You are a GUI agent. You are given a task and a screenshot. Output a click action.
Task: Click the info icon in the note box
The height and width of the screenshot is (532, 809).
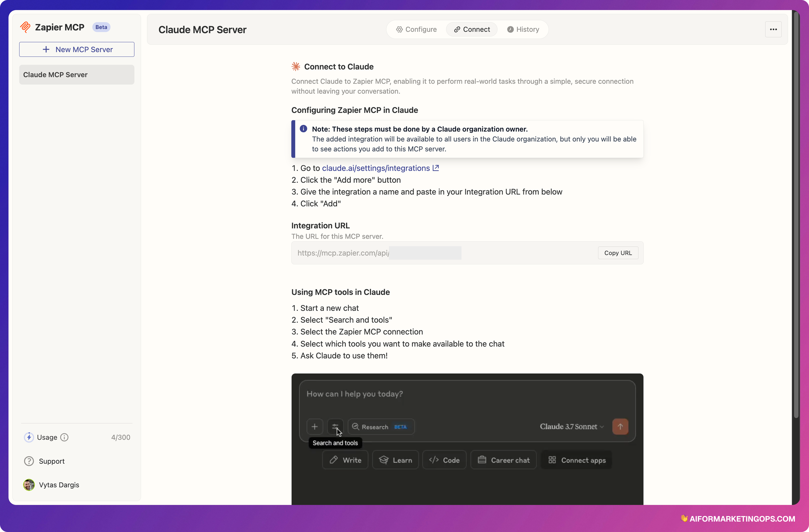click(303, 129)
